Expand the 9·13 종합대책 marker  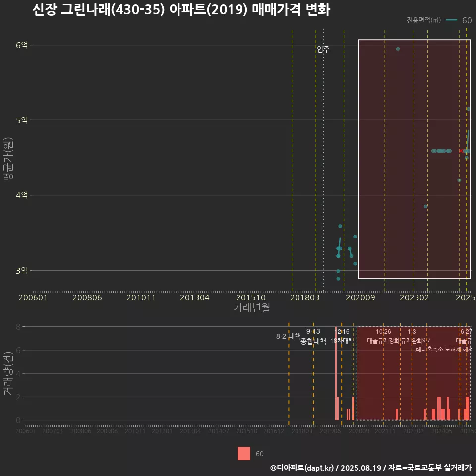(x=314, y=335)
